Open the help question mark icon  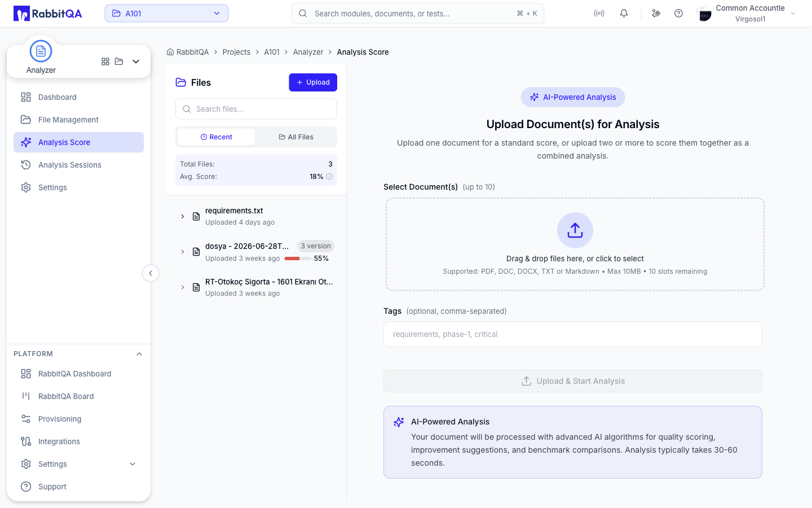pyautogui.click(x=678, y=14)
